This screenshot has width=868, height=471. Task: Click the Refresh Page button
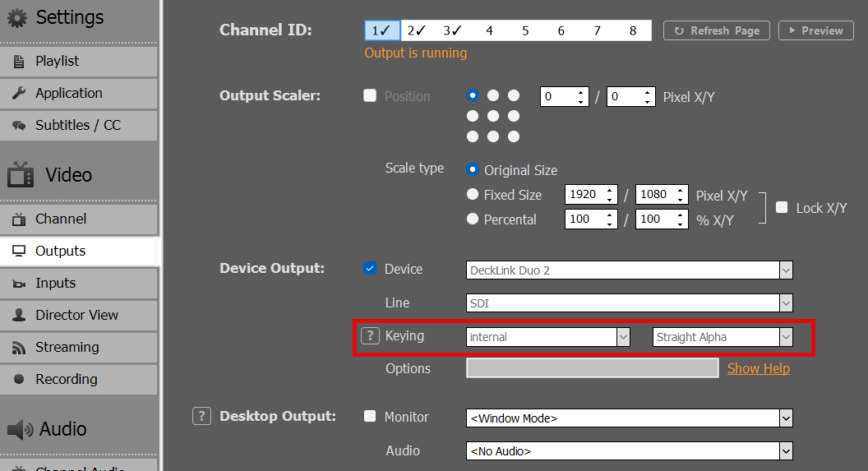(x=716, y=30)
